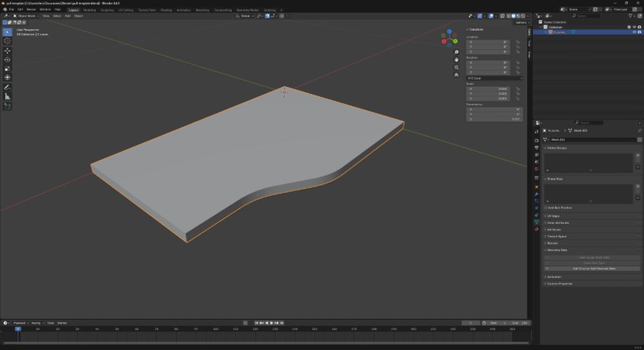The width and height of the screenshot is (644, 350).
Task: Select the Select Box tool
Action: [7, 32]
